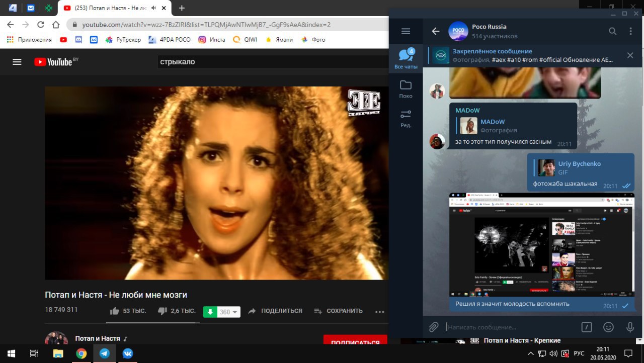Open the РуТрекер bookmark
The height and width of the screenshot is (363, 644).
123,40
